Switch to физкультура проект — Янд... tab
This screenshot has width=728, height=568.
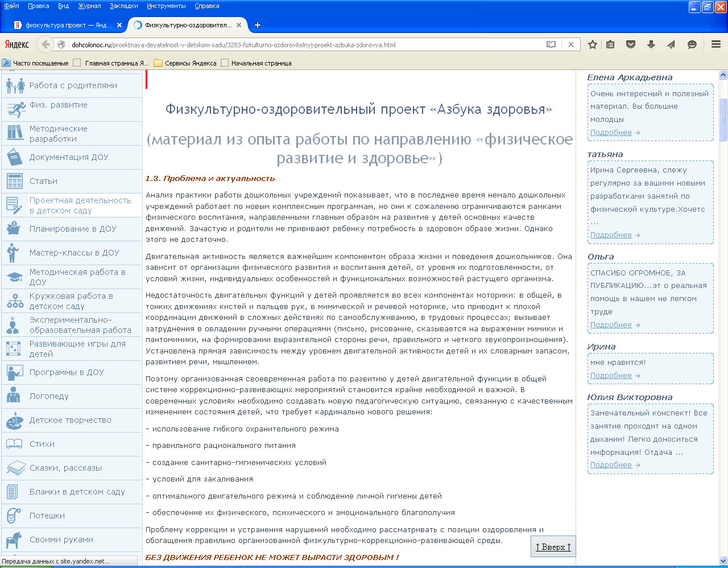(68, 25)
